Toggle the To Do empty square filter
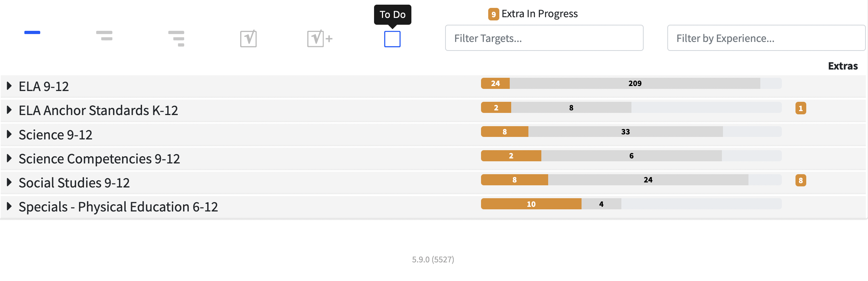The height and width of the screenshot is (281, 868). (392, 39)
